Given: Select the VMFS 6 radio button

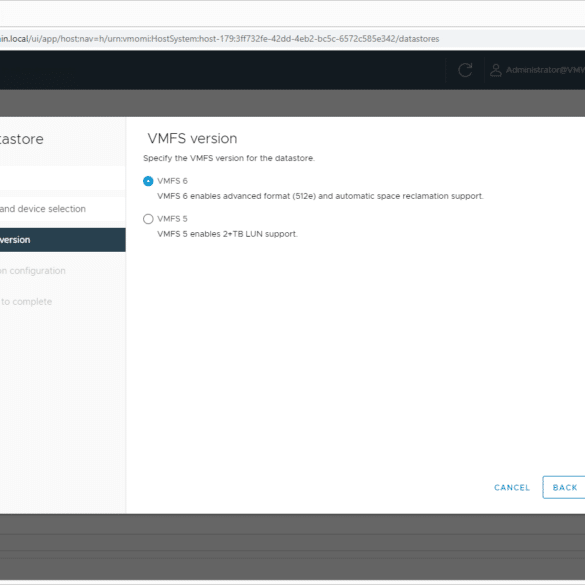Looking at the screenshot, I should point(148,181).
